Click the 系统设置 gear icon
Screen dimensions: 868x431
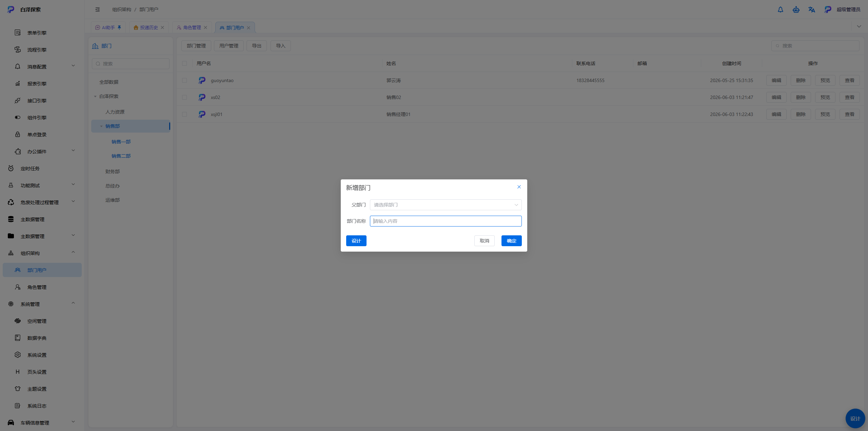tap(18, 355)
